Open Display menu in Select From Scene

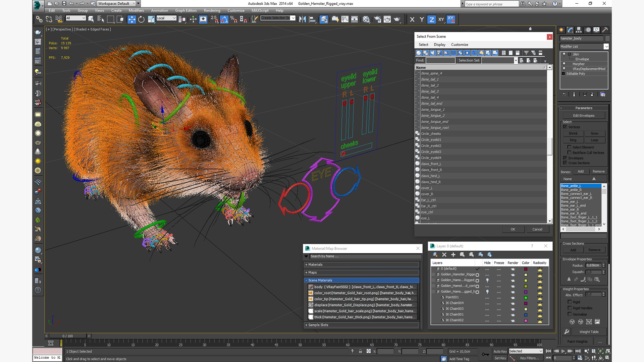click(439, 45)
